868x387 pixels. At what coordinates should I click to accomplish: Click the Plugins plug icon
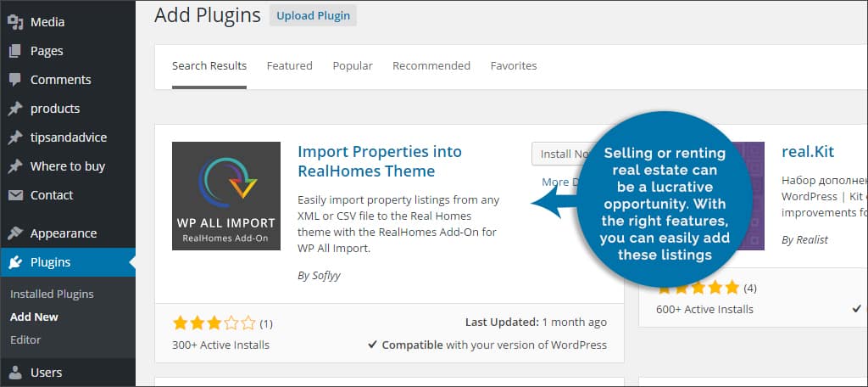pos(15,262)
